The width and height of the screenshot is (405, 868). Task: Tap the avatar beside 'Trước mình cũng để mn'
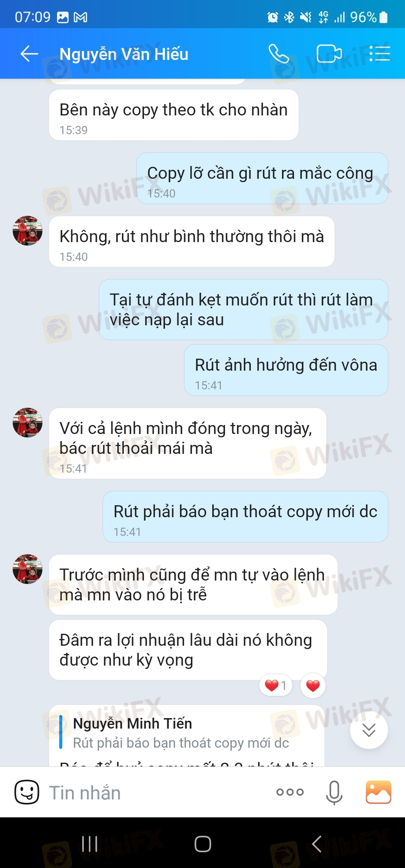pos(27,569)
